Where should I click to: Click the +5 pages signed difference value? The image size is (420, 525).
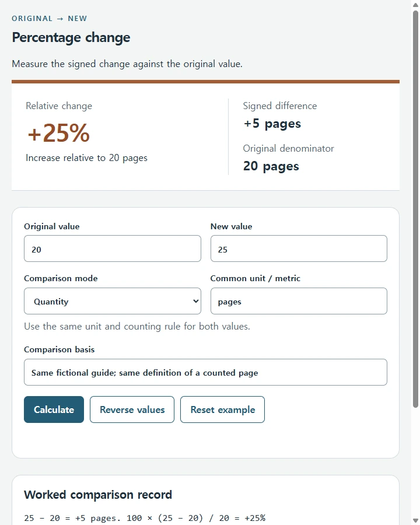pos(272,124)
